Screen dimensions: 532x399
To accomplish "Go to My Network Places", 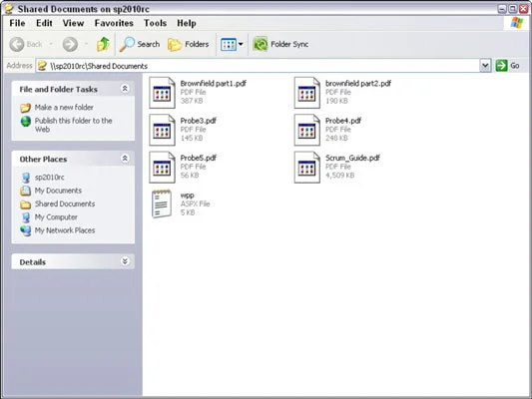I will pos(65,230).
